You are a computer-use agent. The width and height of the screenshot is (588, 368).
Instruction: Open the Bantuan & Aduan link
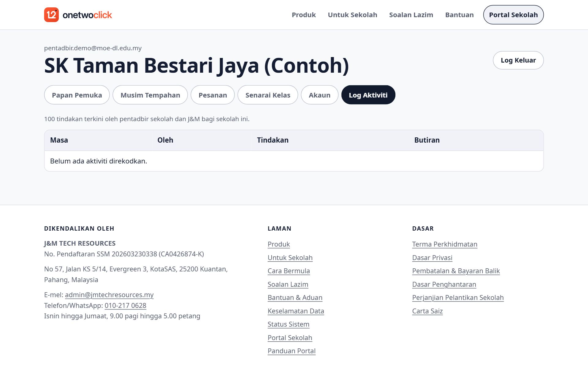pyautogui.click(x=295, y=297)
